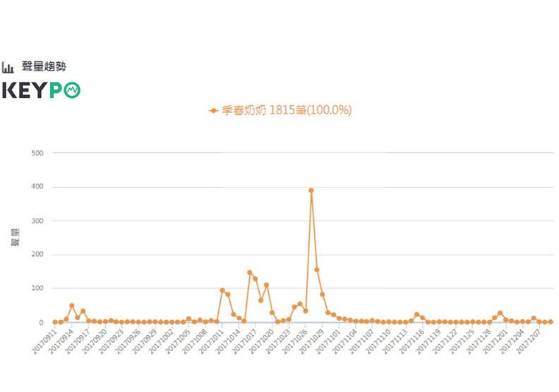This screenshot has width=559, height=392.
Task: Click the first data point on the line
Action: click(55, 322)
